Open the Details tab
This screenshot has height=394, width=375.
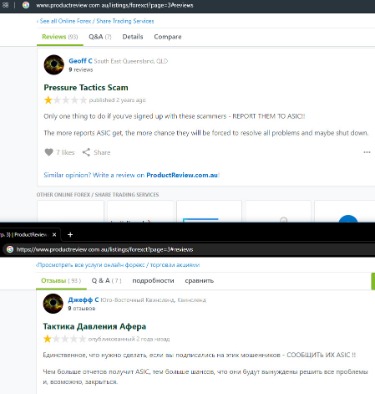coord(133,37)
